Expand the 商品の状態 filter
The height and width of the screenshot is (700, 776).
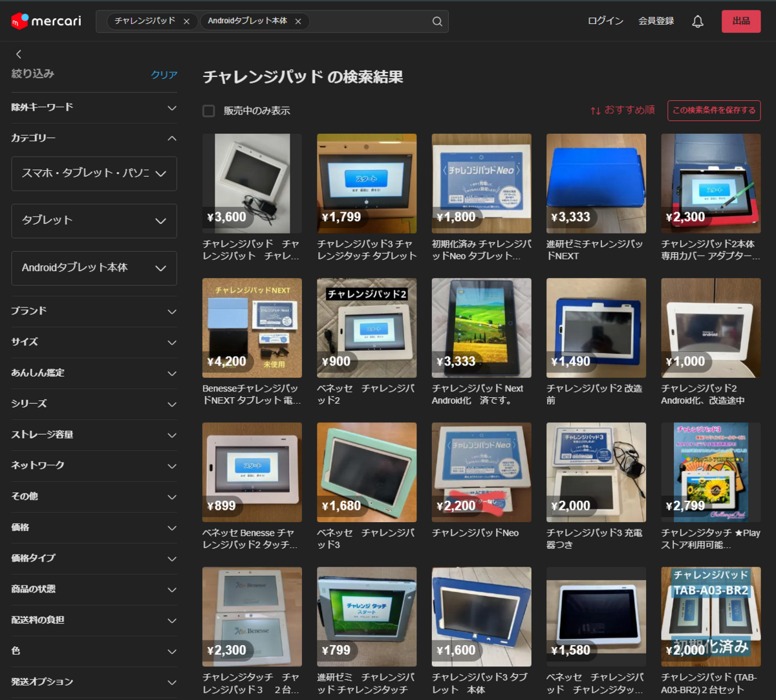(94, 589)
